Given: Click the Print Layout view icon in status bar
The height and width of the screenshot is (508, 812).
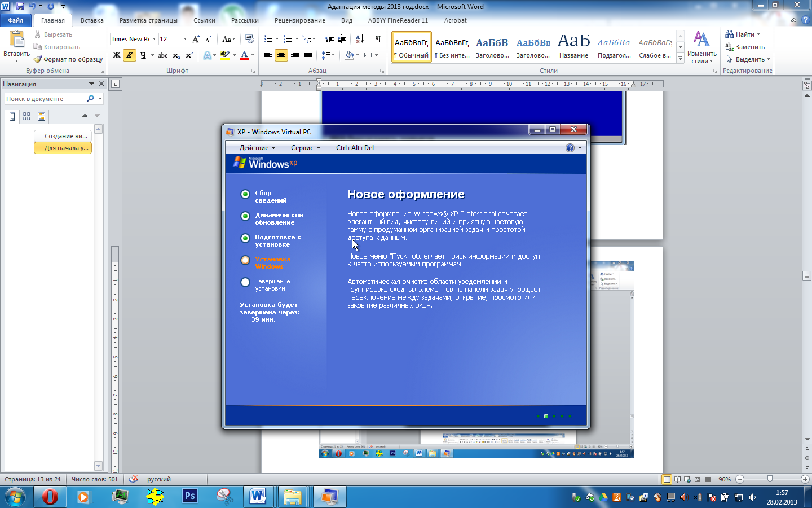Looking at the screenshot, I should [x=667, y=479].
